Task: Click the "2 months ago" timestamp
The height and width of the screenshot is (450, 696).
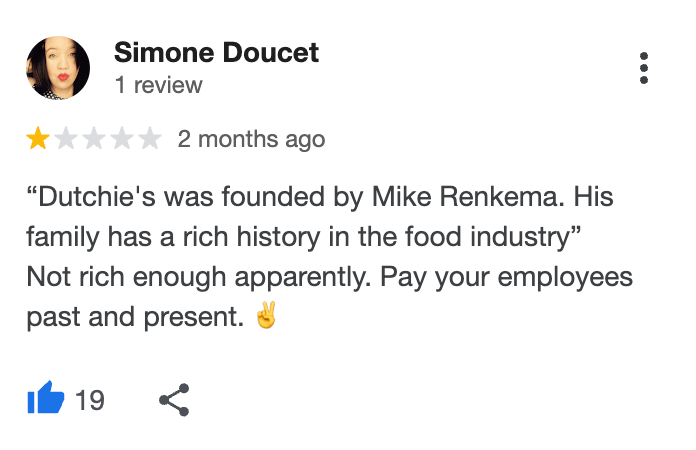Action: 251,139
